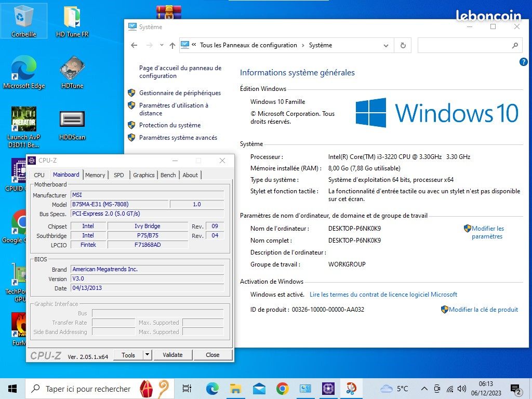Launch AvP D3D11 Benchmark shortcut
The height and width of the screenshot is (399, 532).
point(24,127)
